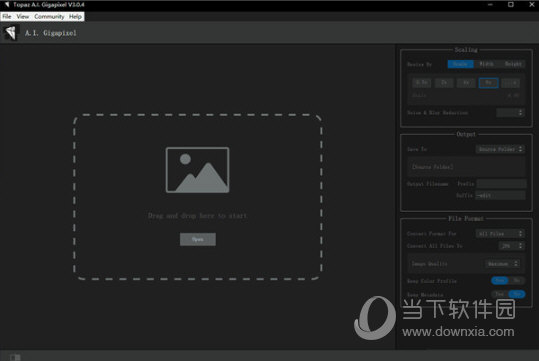
Task: Select Width in Resize By options
Action: click(x=486, y=64)
